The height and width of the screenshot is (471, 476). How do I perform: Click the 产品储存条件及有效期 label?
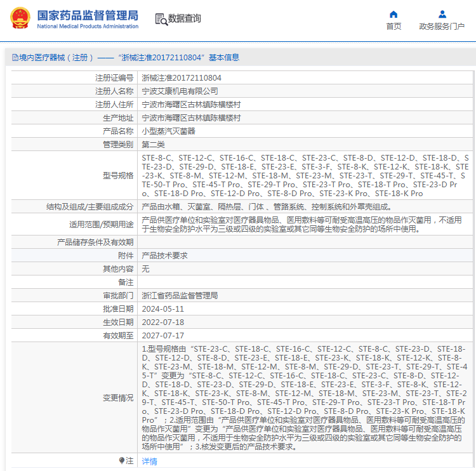[95, 242]
